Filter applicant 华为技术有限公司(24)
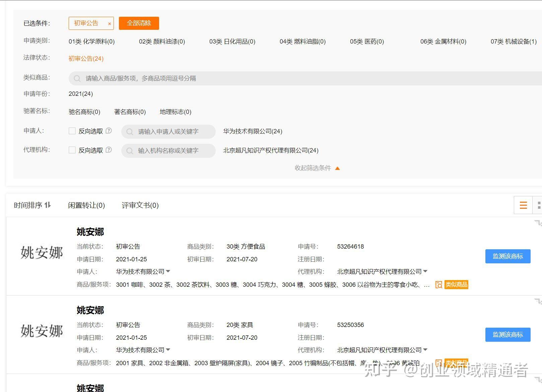The height and width of the screenshot is (392, 542). 253,131
